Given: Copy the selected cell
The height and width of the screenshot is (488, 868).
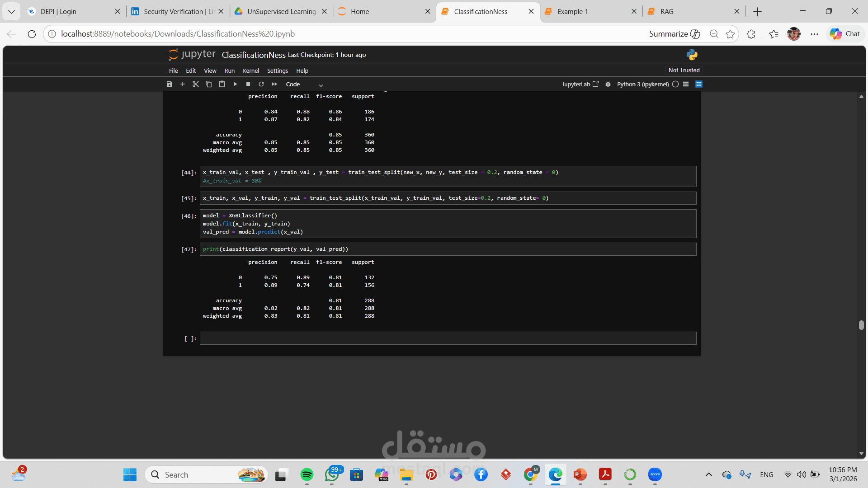Looking at the screenshot, I should (209, 84).
